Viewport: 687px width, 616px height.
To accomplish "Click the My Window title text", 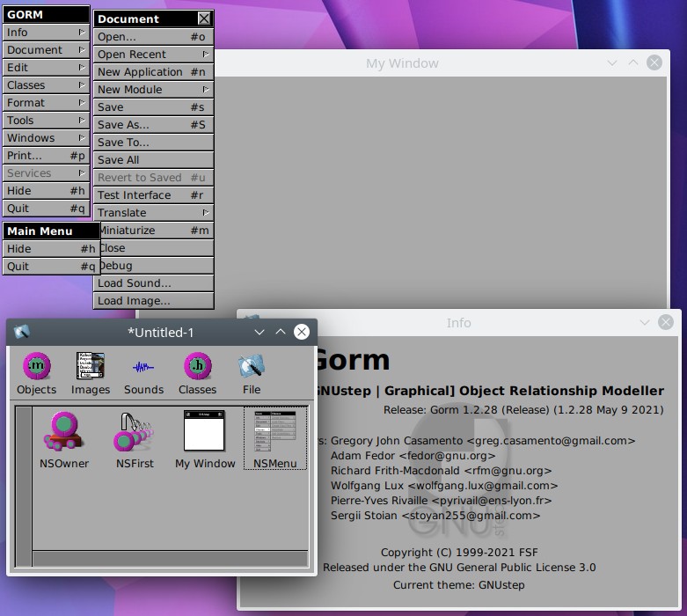I will point(402,63).
